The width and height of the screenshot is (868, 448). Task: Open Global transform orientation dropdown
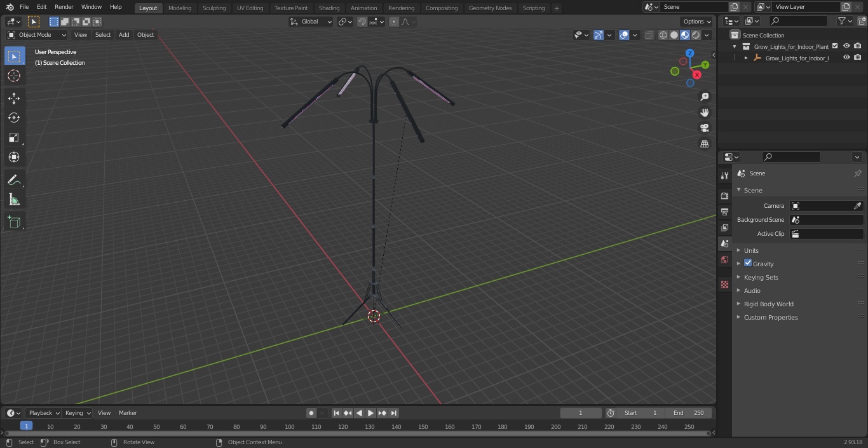(311, 22)
